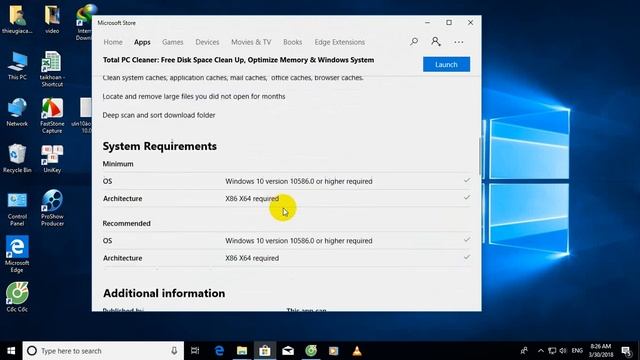
Task: Click the 'Minimum' requirements label
Action: (x=118, y=164)
